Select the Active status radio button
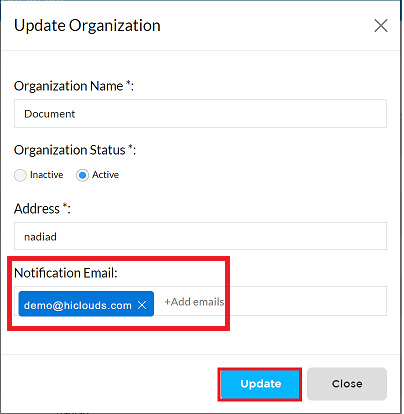 pyautogui.click(x=82, y=175)
